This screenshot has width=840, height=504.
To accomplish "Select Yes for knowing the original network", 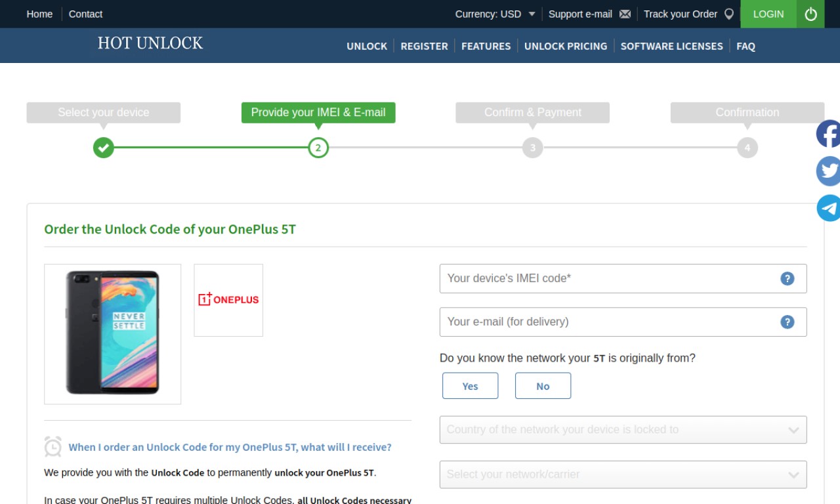I will tap(471, 386).
